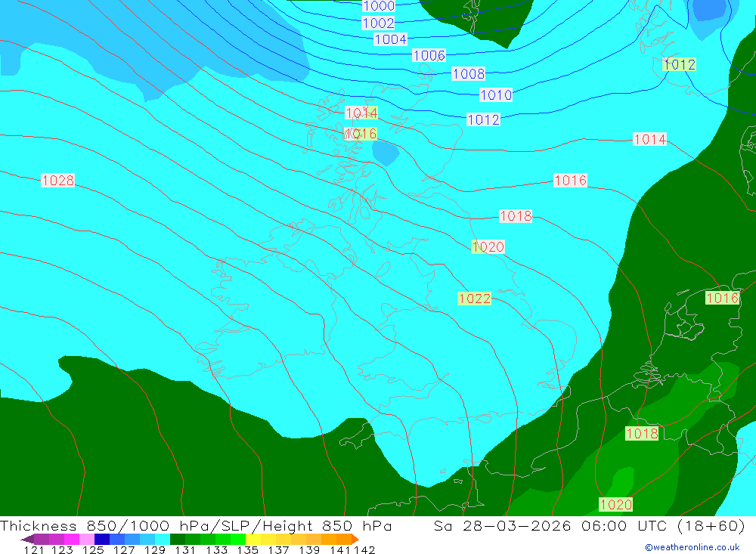Image resolution: width=756 pixels, height=554 pixels.
Task: Pick the 1010 isobar label
Action: (496, 95)
